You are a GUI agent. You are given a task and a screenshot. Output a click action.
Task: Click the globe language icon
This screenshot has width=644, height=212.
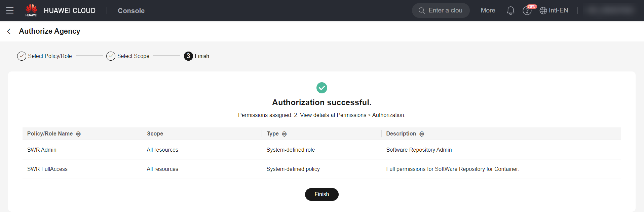pyautogui.click(x=543, y=11)
